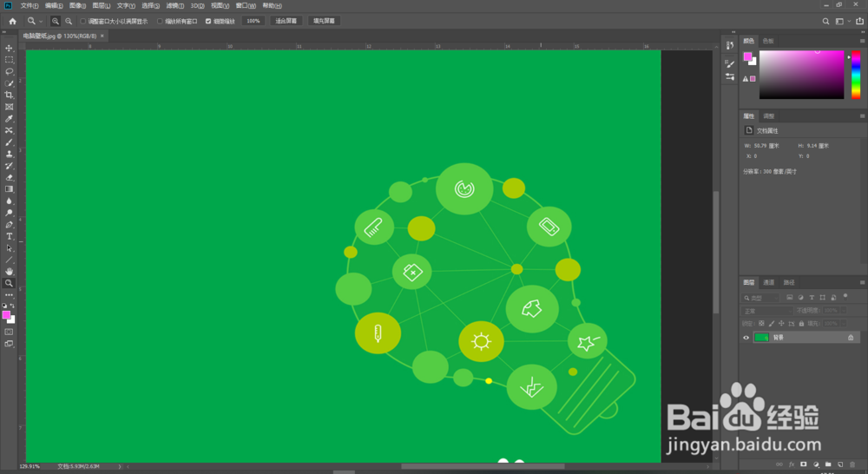
Task: Select the Brush tool
Action: pyautogui.click(x=9, y=142)
